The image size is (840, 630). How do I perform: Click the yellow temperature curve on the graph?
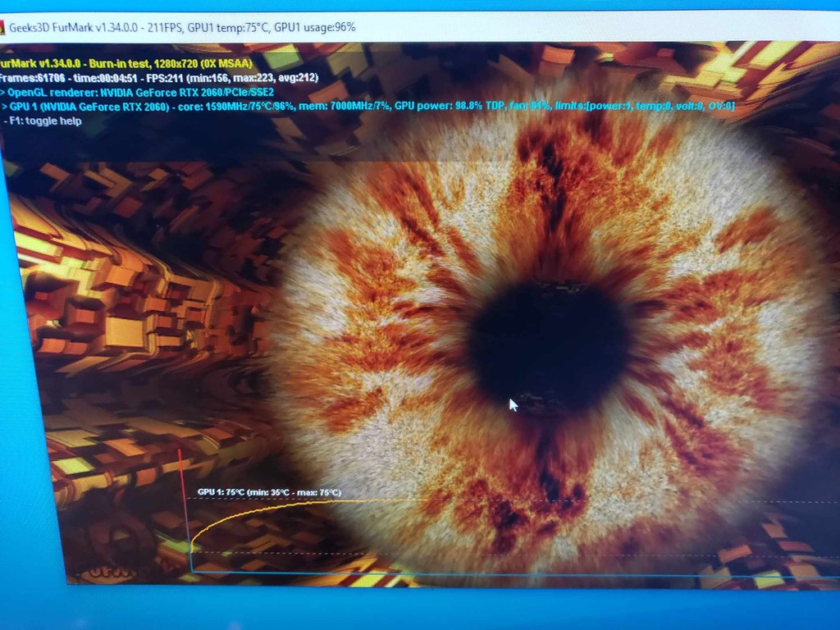click(246, 512)
